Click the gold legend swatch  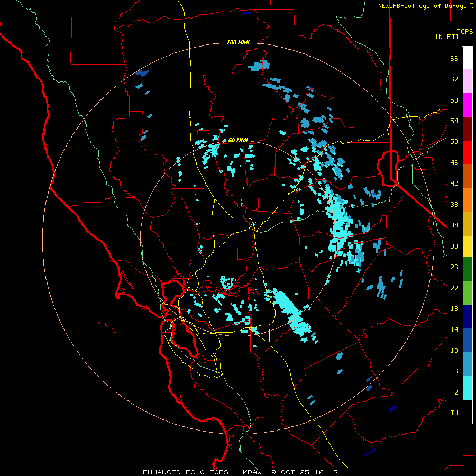pyautogui.click(x=467, y=224)
